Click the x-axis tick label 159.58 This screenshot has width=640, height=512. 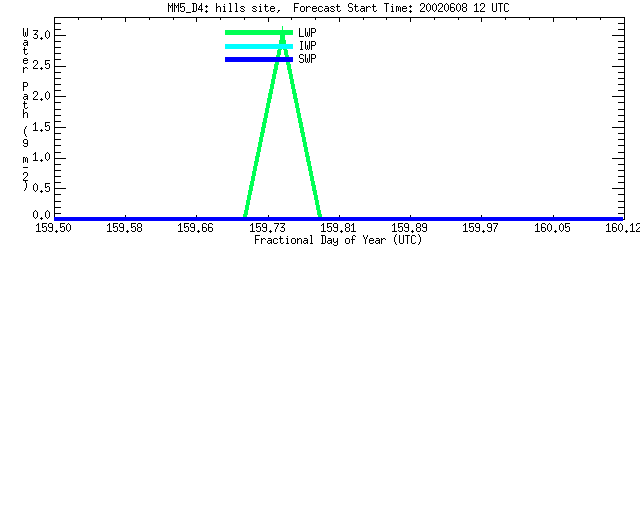[124, 228]
